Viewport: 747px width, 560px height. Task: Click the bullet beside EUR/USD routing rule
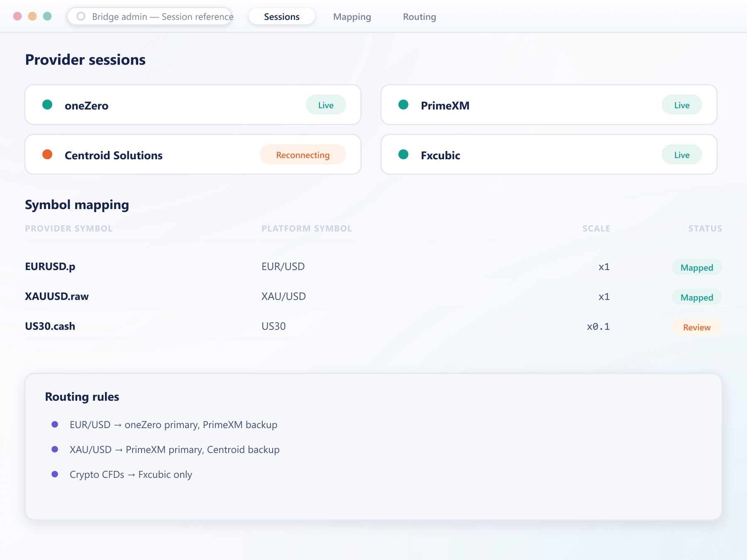click(x=55, y=424)
